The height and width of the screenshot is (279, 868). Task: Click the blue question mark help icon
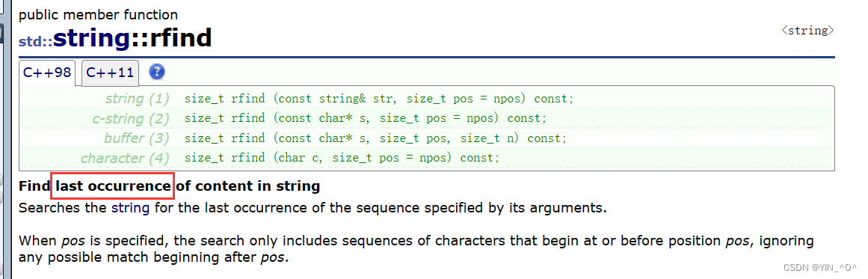tap(157, 72)
